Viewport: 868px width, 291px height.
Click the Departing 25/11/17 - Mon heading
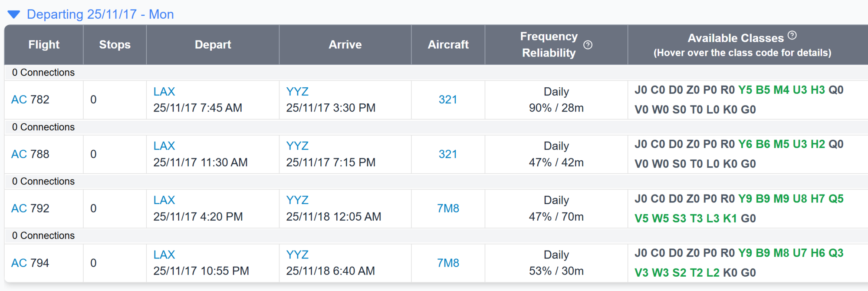pyautogui.click(x=100, y=14)
